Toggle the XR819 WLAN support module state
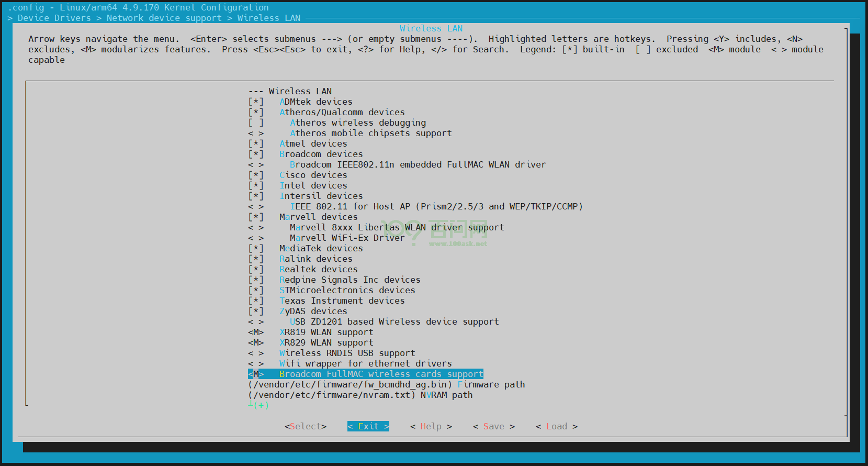 256,332
